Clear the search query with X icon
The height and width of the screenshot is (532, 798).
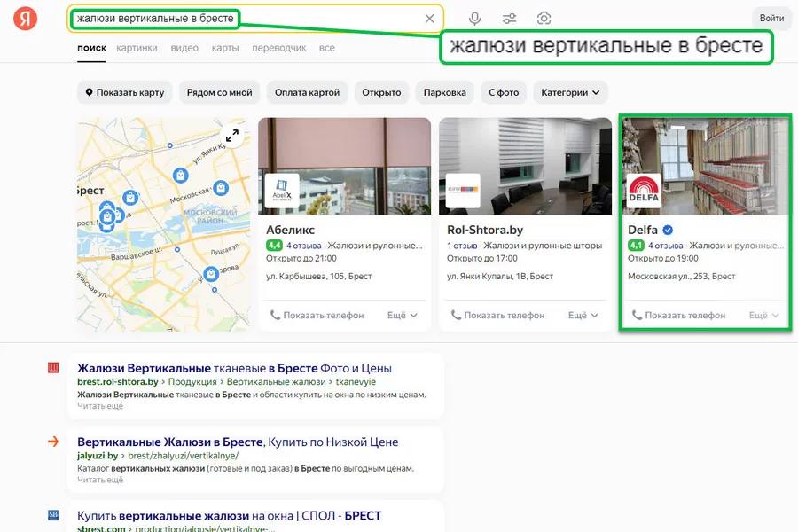click(x=430, y=19)
